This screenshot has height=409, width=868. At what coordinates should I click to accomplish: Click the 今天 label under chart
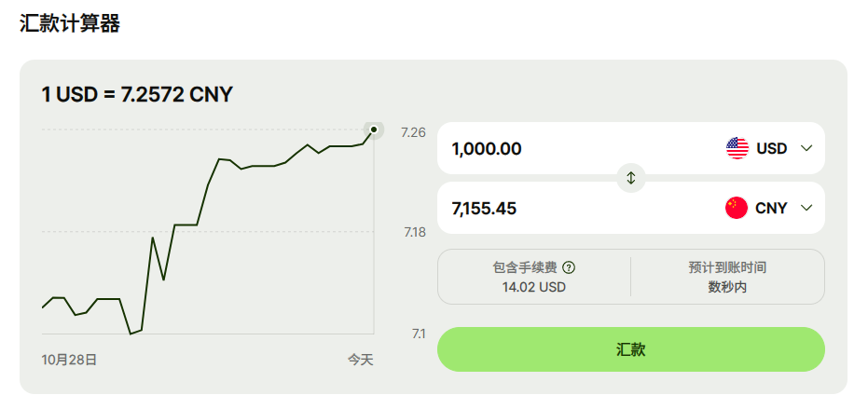click(x=361, y=360)
